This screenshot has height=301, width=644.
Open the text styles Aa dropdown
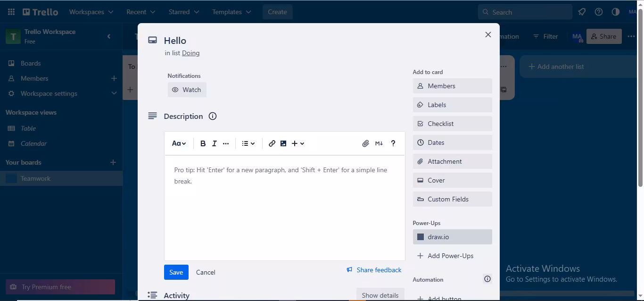point(179,143)
